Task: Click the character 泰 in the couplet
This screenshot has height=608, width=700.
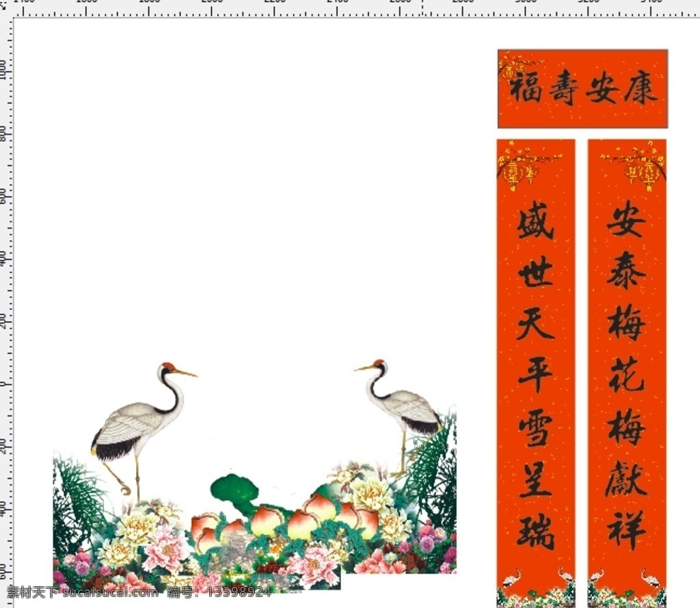Action: pyautogui.click(x=626, y=271)
